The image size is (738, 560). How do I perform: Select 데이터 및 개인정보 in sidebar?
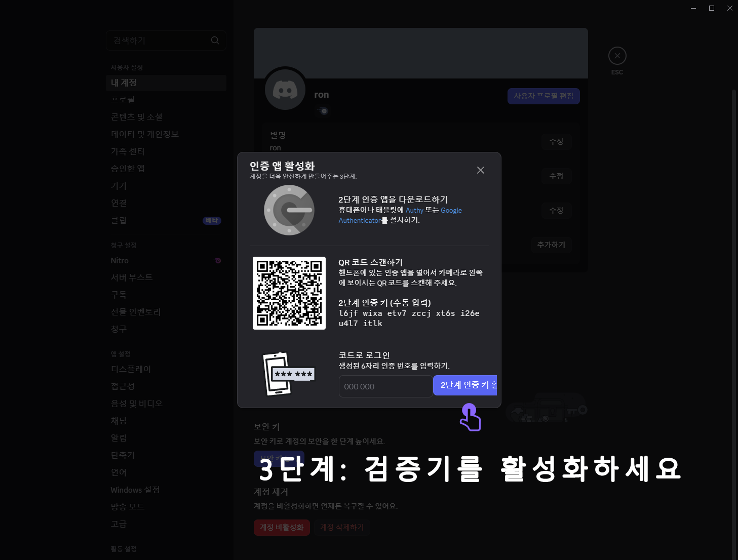(x=166, y=134)
